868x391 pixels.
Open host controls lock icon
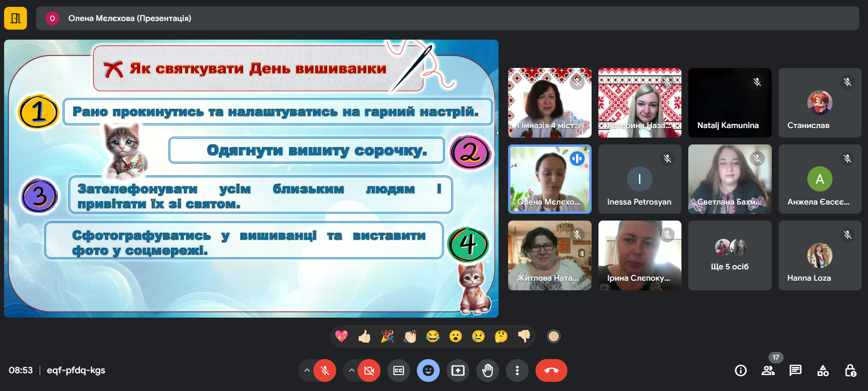pyautogui.click(x=850, y=370)
